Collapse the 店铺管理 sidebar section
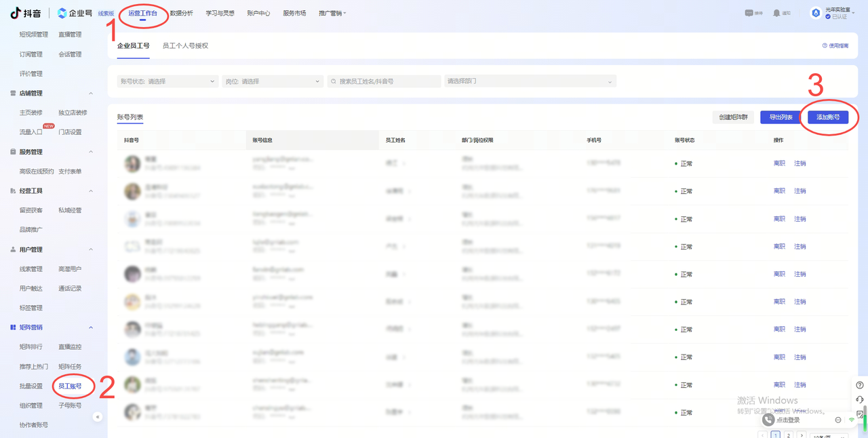 (x=91, y=94)
